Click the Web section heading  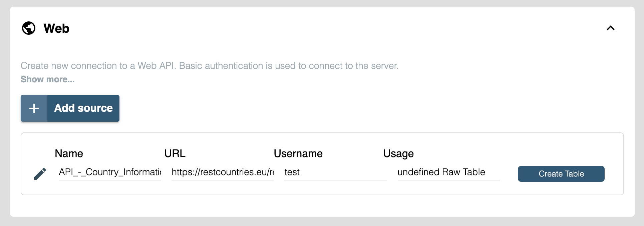(x=56, y=28)
